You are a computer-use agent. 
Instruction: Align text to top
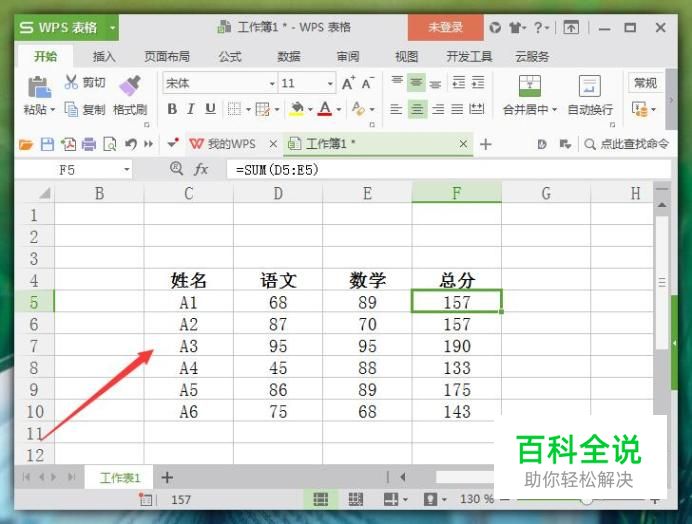[397, 82]
